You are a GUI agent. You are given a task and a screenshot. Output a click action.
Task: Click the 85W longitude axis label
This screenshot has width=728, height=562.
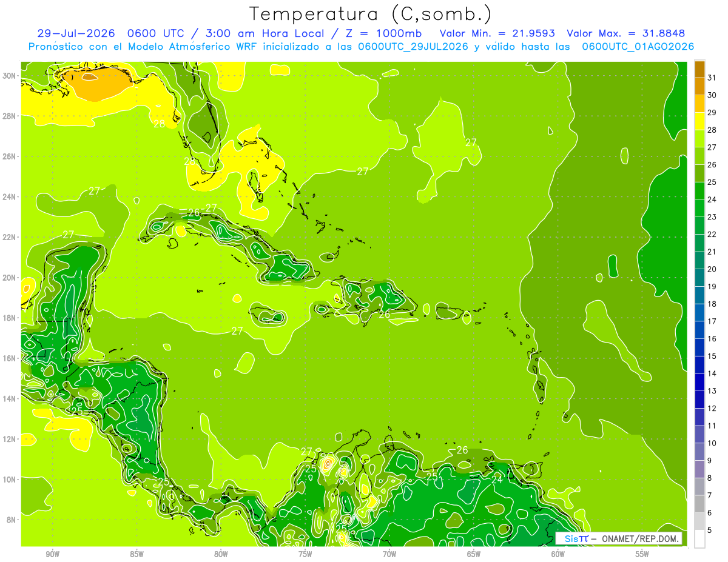[136, 554]
